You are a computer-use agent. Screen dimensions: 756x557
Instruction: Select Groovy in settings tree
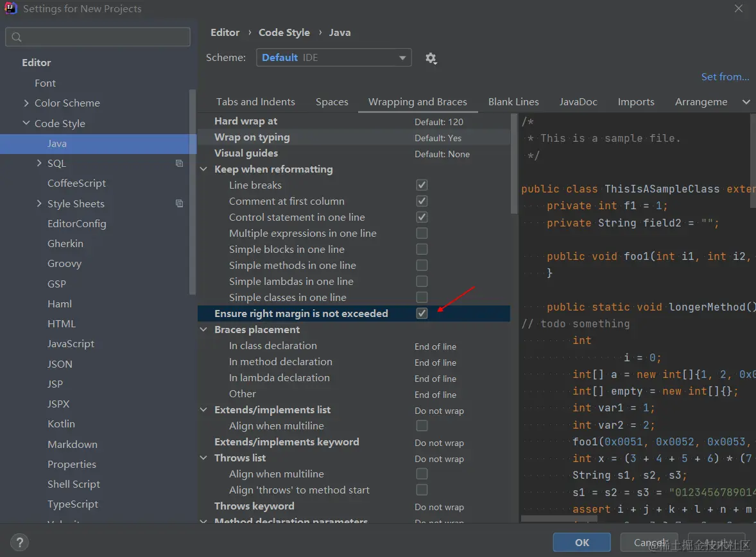click(64, 264)
